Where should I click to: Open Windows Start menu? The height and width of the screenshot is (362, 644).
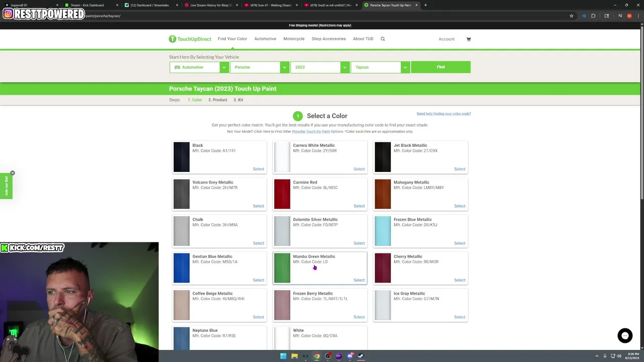coord(283,356)
